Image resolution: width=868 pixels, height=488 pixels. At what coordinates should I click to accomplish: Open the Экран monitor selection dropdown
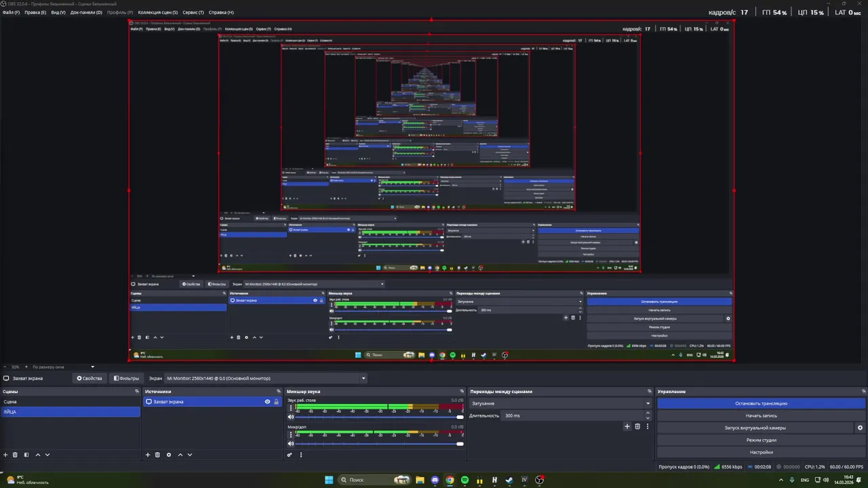pyautogui.click(x=267, y=378)
